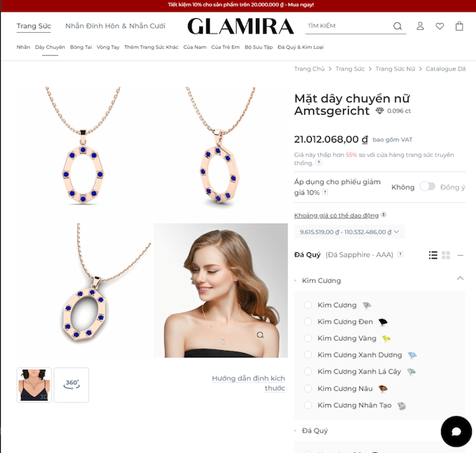Collapse the Kim Cương section chevron
The width and height of the screenshot is (476, 453).
click(460, 278)
